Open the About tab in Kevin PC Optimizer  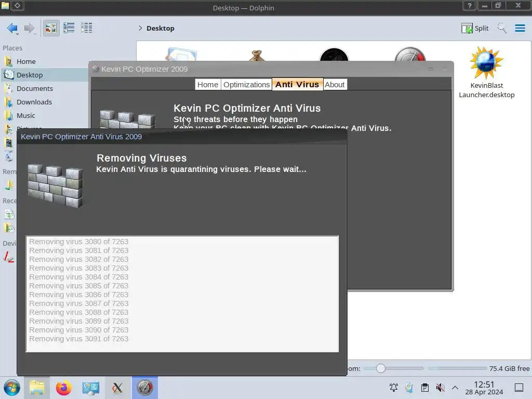click(335, 85)
